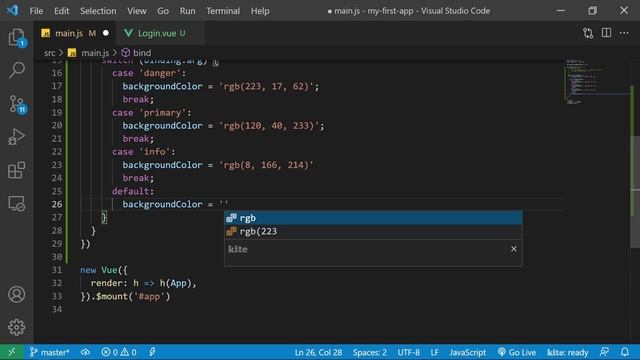Open the Run menu

[187, 11]
